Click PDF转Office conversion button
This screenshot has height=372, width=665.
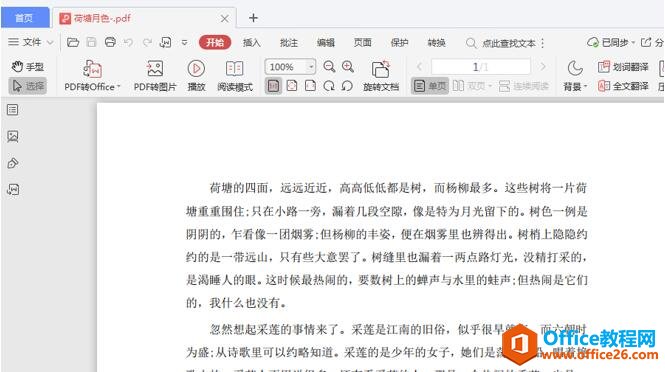coord(92,76)
